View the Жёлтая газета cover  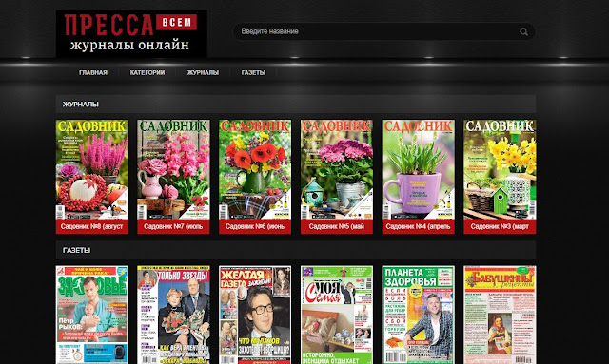pyautogui.click(x=255, y=315)
